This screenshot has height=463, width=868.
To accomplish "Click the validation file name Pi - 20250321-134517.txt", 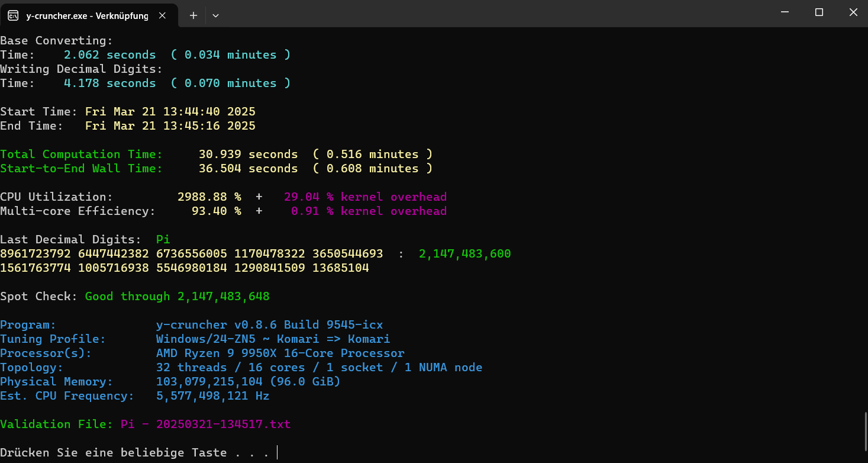I will pyautogui.click(x=205, y=425).
